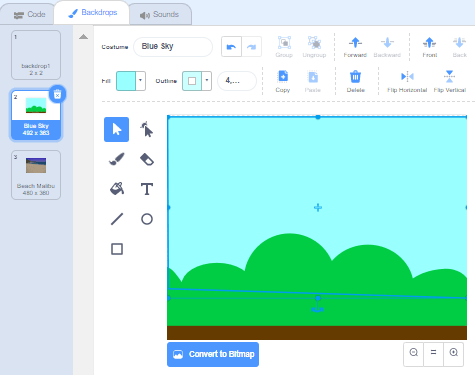Viewport: 475px width, 375px height.
Task: Pick the Text tool
Action: point(146,189)
